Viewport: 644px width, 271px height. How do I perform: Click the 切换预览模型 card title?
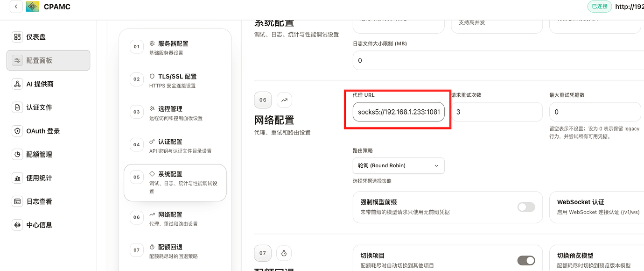pyautogui.click(x=575, y=256)
